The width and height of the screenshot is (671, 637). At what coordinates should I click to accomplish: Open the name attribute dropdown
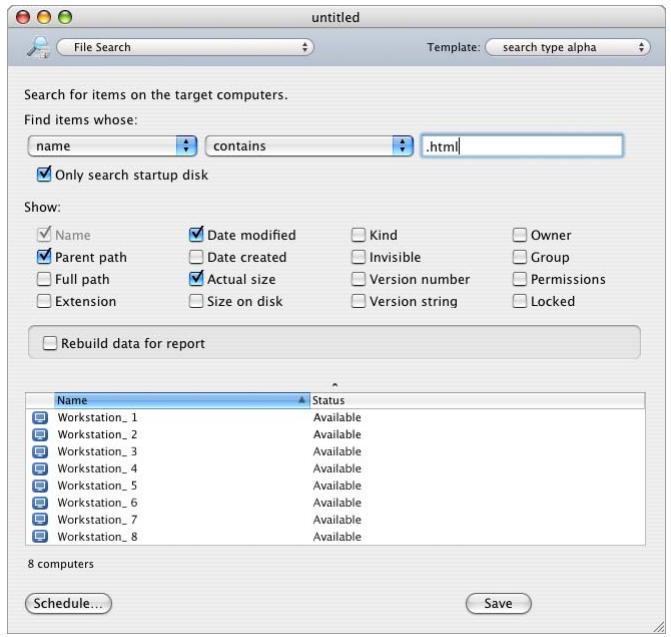click(112, 146)
